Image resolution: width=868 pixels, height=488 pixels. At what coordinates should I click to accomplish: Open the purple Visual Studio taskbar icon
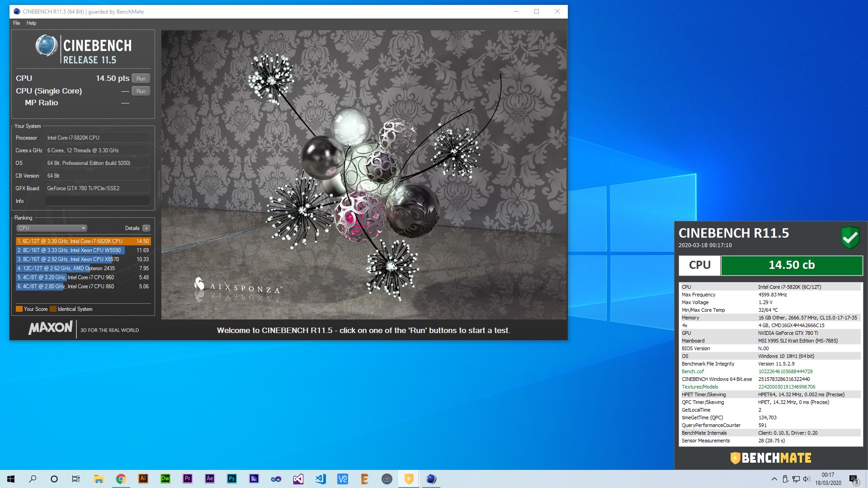298,479
